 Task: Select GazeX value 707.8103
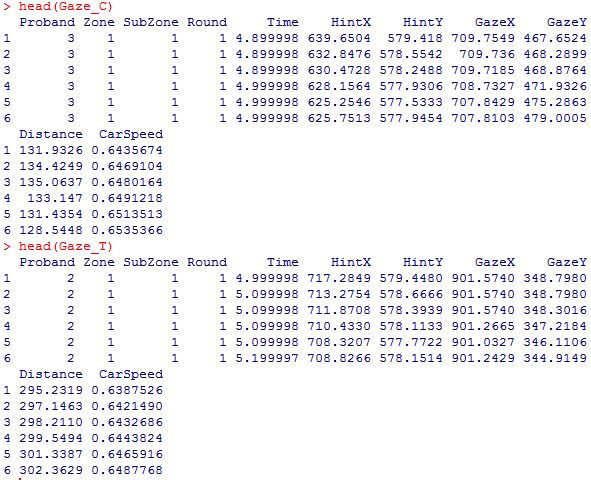483,118
